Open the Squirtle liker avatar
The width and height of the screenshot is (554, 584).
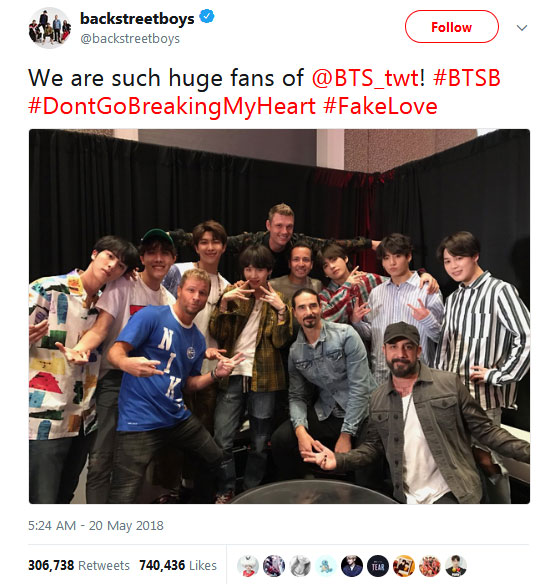tap(326, 566)
